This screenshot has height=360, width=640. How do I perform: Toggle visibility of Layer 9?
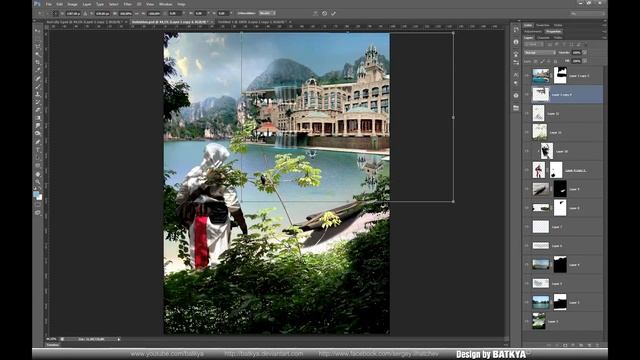tap(527, 189)
